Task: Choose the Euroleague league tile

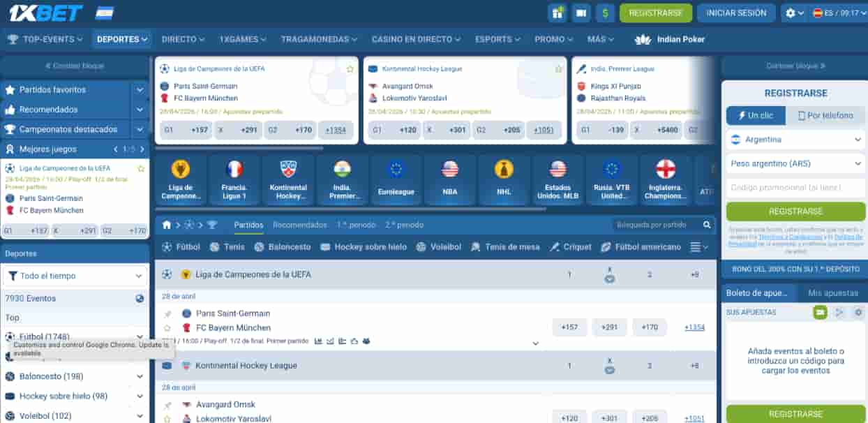Action: [x=396, y=179]
